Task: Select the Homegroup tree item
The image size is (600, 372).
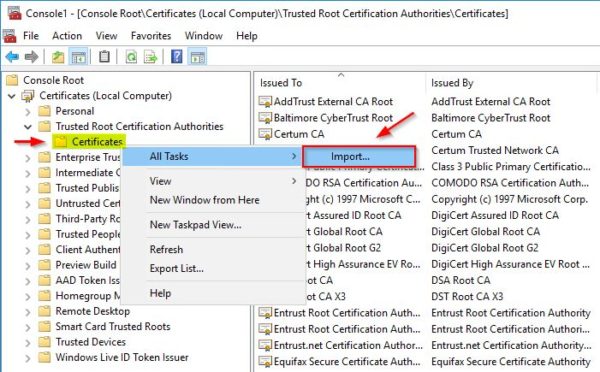Action: pyautogui.click(x=88, y=295)
